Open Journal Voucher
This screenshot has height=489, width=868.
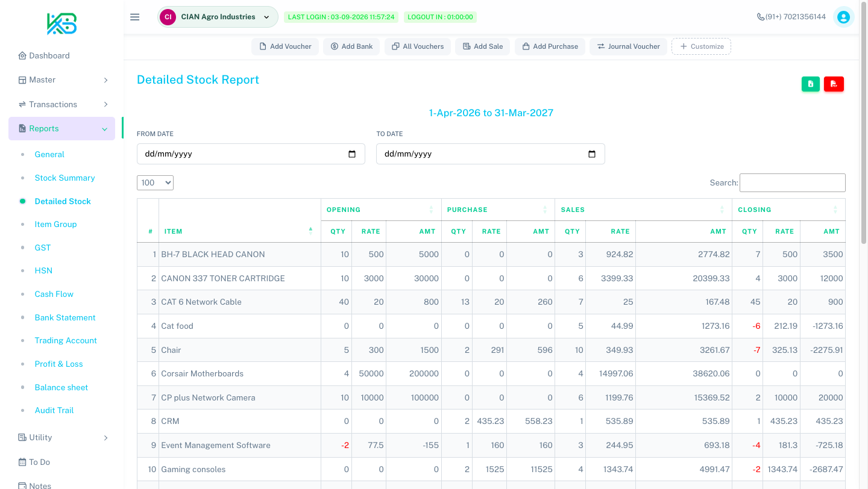coord(628,46)
